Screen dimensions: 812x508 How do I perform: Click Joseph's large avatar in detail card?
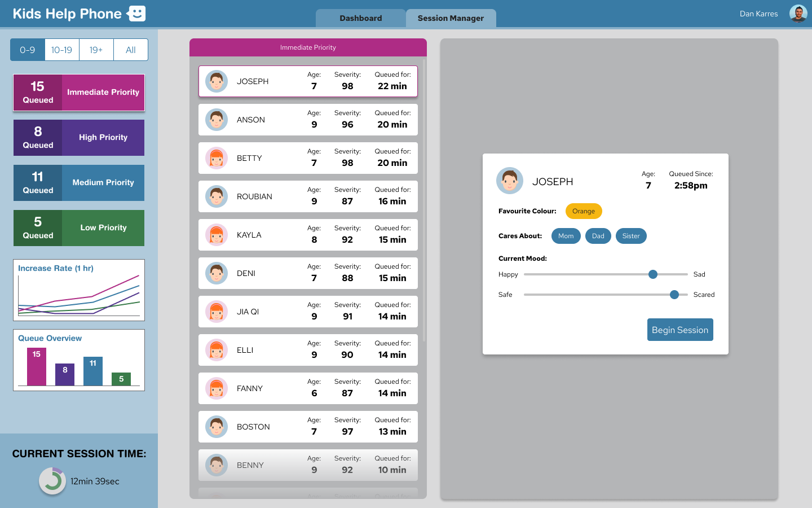pyautogui.click(x=510, y=181)
